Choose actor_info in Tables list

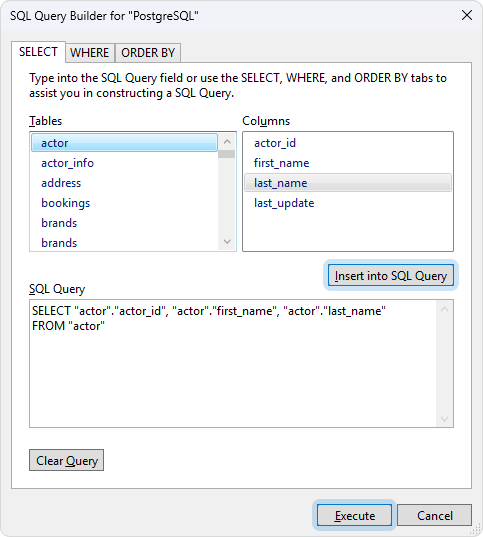coord(124,163)
